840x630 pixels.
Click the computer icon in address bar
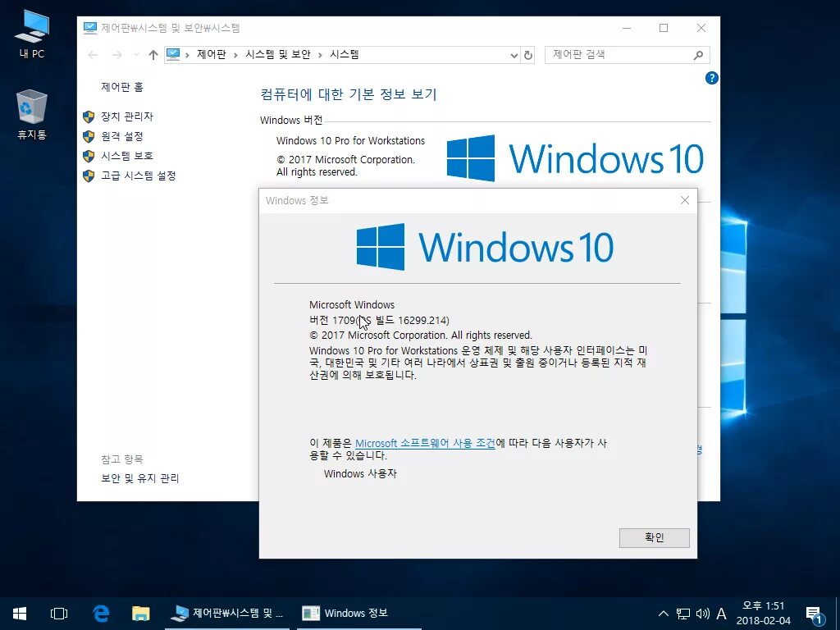173,54
